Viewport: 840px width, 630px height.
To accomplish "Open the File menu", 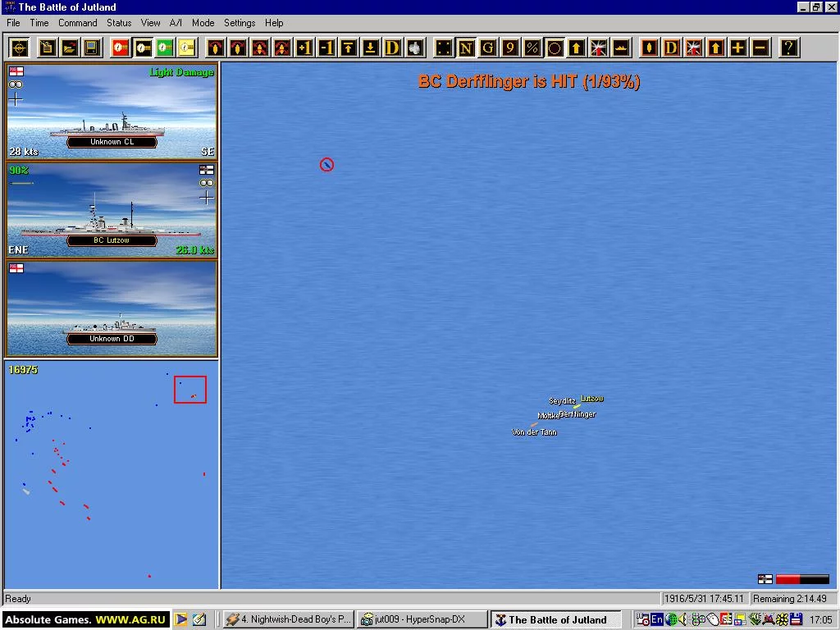I will click(13, 22).
